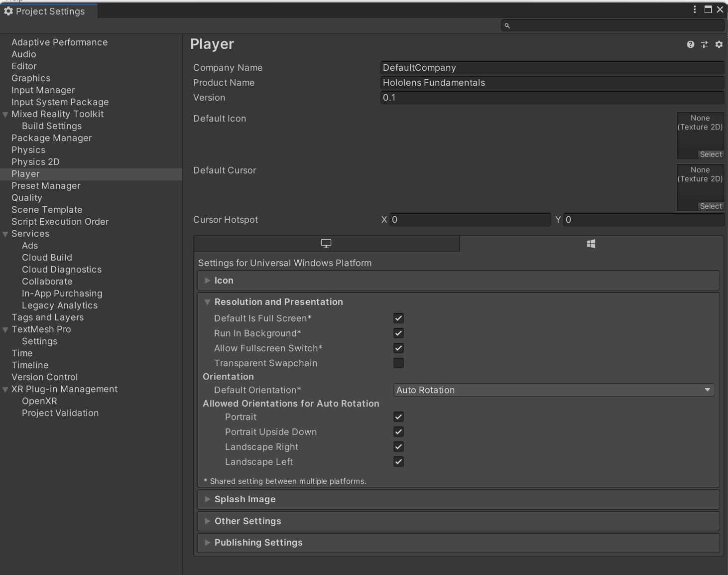Viewport: 728px width, 575px height.
Task: Open the window's three-dot options menu
Action: (x=695, y=9)
